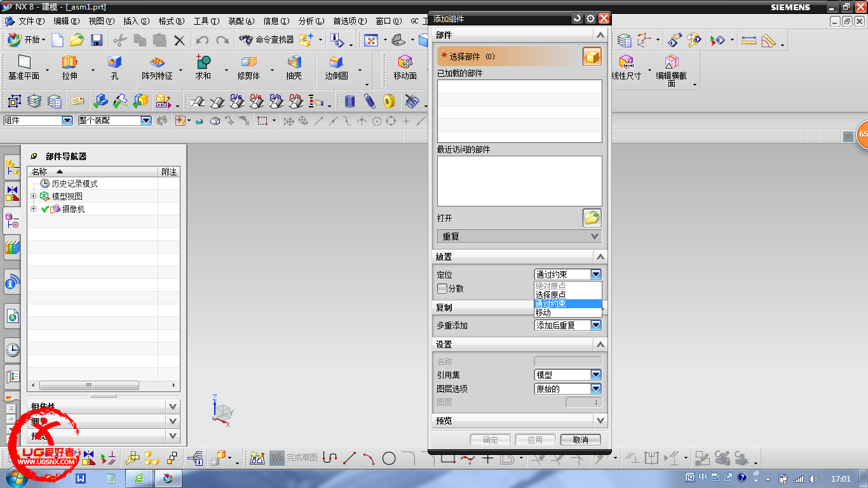Expand the 重复 section in dialog
The image size is (868, 488).
coord(519,236)
